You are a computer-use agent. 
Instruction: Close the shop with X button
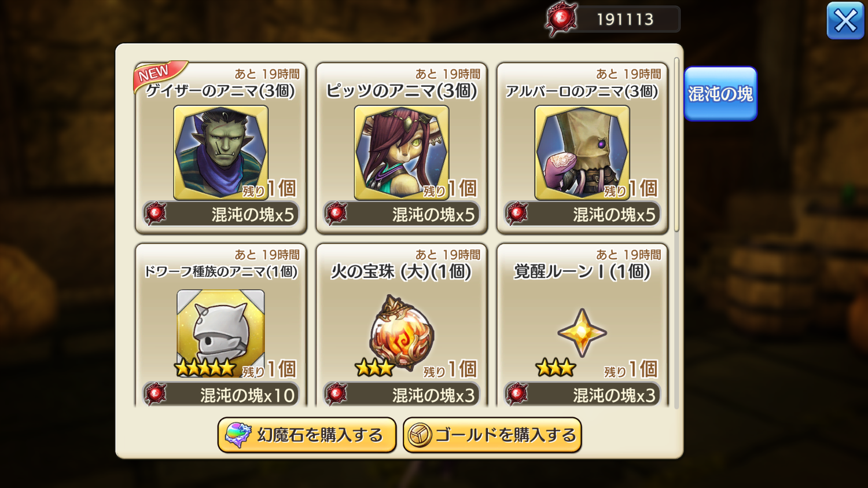(x=845, y=21)
